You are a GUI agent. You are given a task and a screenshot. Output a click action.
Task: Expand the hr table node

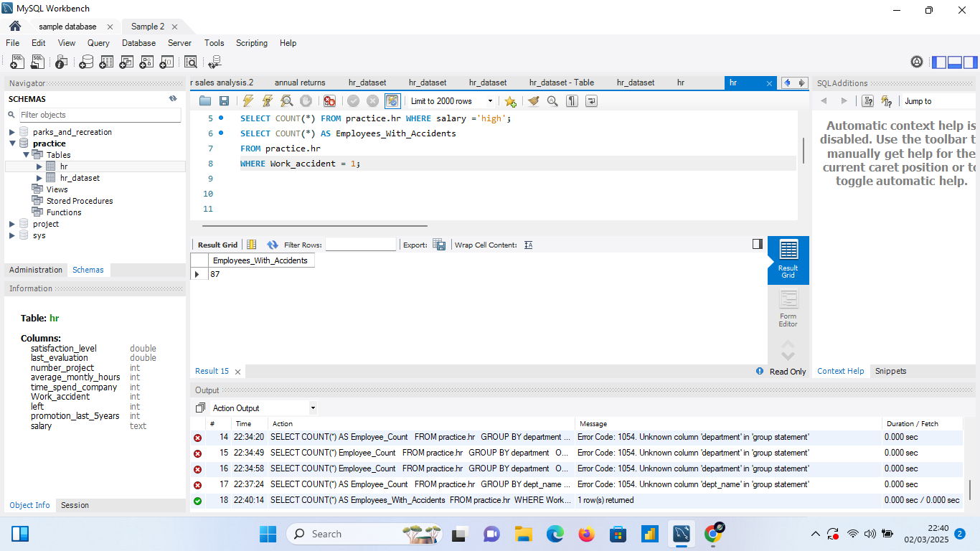pos(39,166)
